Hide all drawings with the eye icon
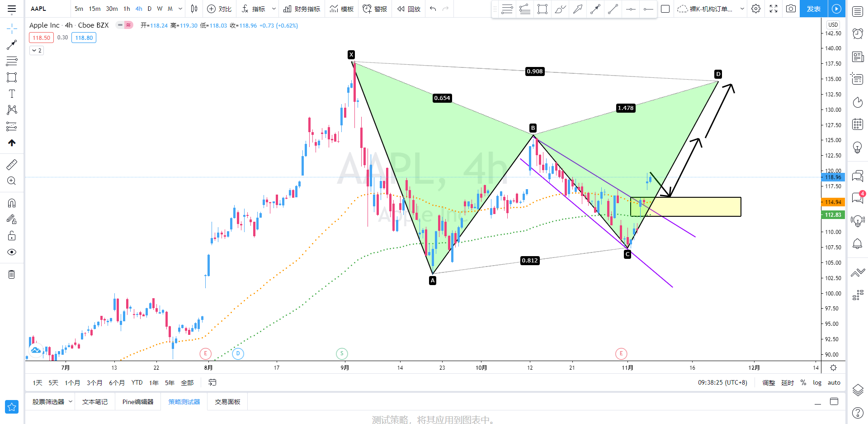This screenshot has height=424, width=868. pyautogui.click(x=12, y=252)
